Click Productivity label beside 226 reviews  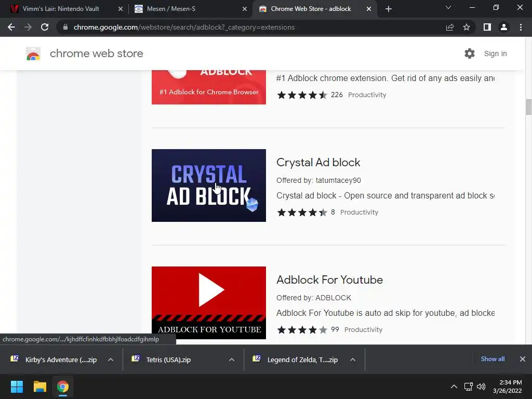click(x=367, y=95)
